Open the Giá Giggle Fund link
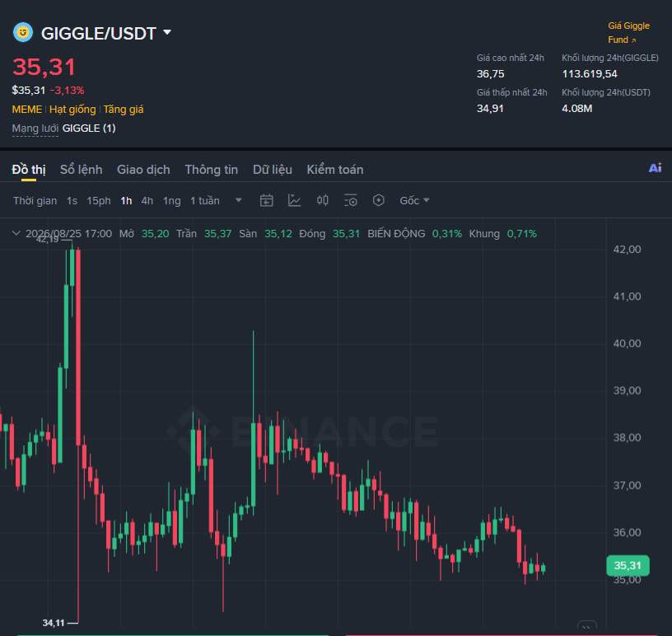The image size is (672, 636). click(x=628, y=33)
